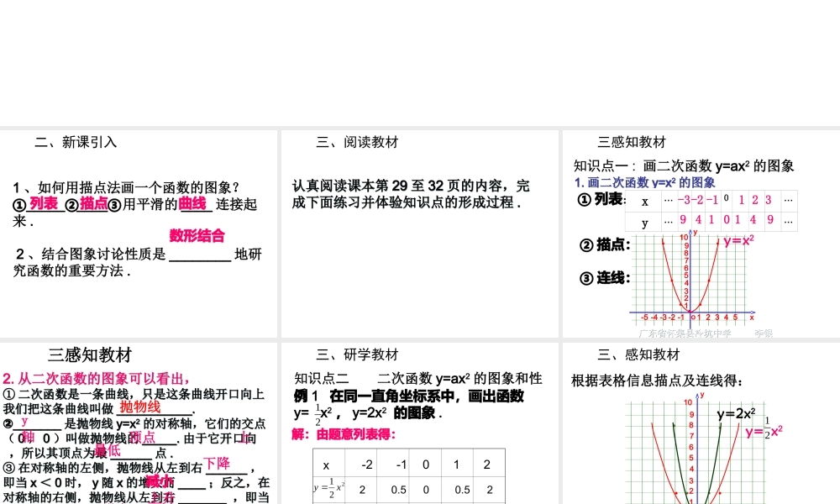Click the pink "下降" answer text
The image size is (840, 504).
[217, 463]
